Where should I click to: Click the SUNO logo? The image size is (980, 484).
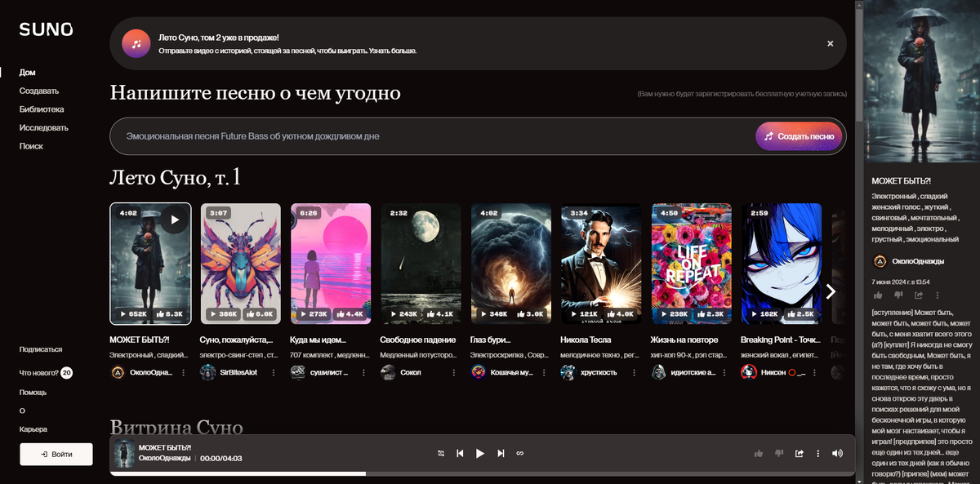click(47, 29)
